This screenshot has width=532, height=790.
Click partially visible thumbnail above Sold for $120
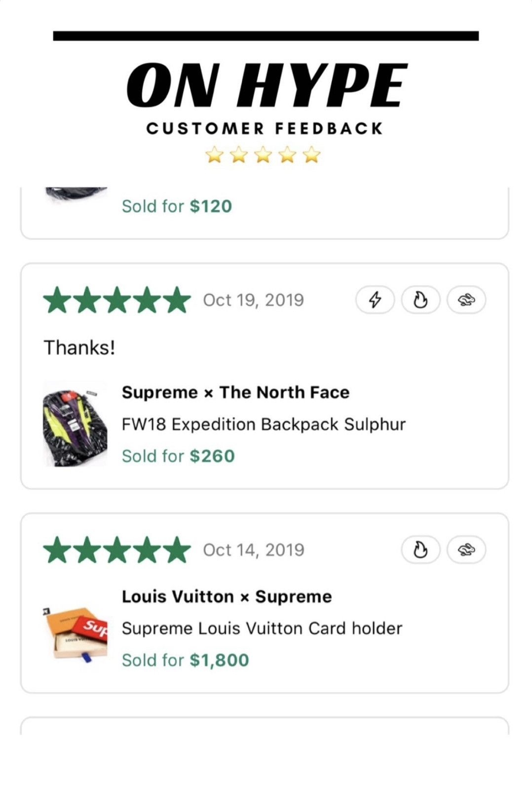pos(76,196)
